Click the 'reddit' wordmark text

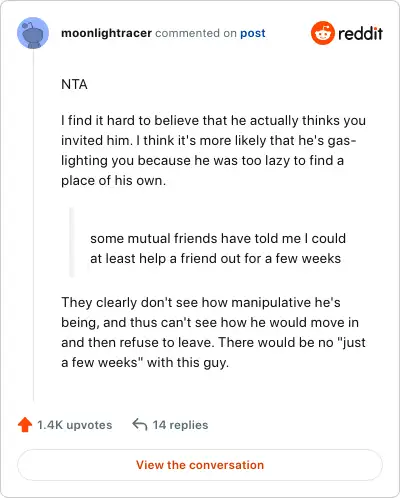361,33
